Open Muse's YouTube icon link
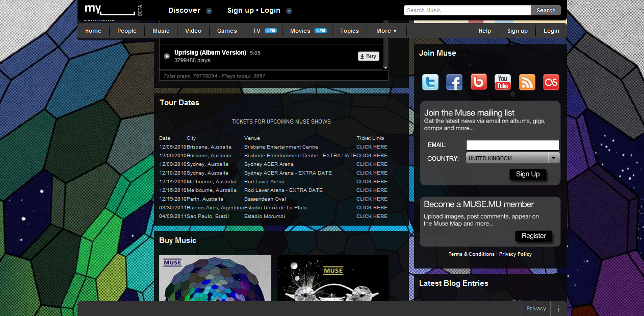The image size is (644, 316). [503, 82]
